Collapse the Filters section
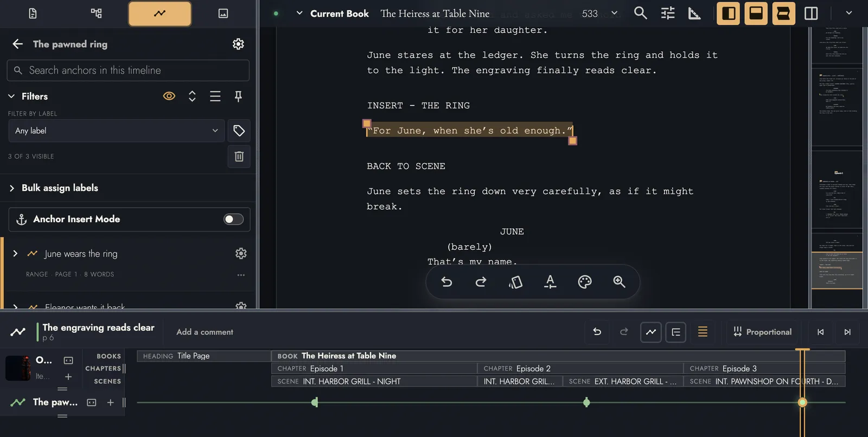The height and width of the screenshot is (437, 868). click(x=11, y=96)
